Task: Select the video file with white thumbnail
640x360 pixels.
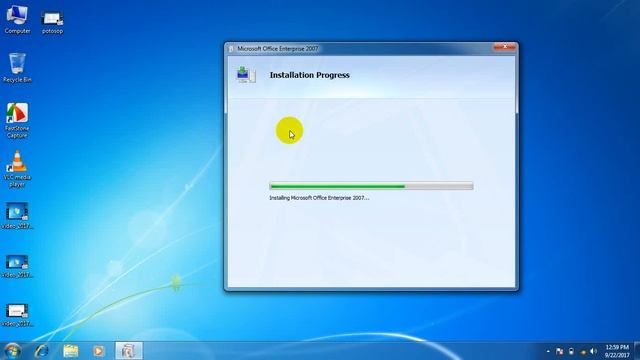Action: click(x=17, y=315)
